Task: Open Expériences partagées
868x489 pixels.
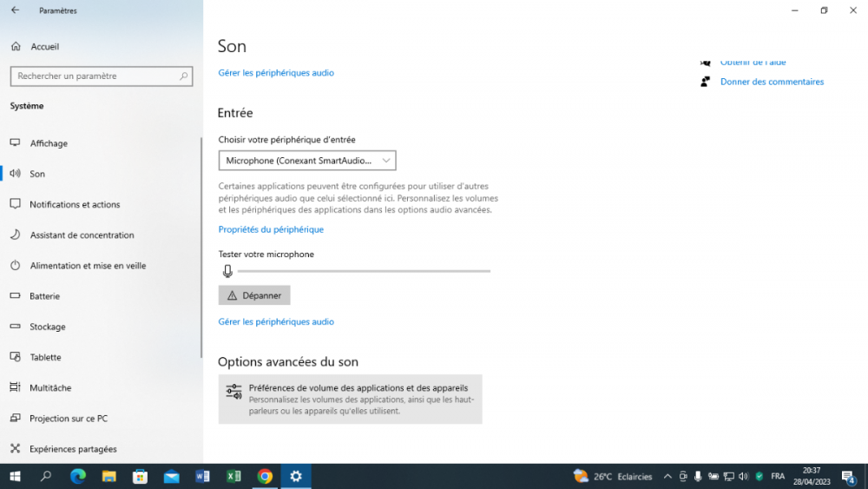Action: point(73,449)
